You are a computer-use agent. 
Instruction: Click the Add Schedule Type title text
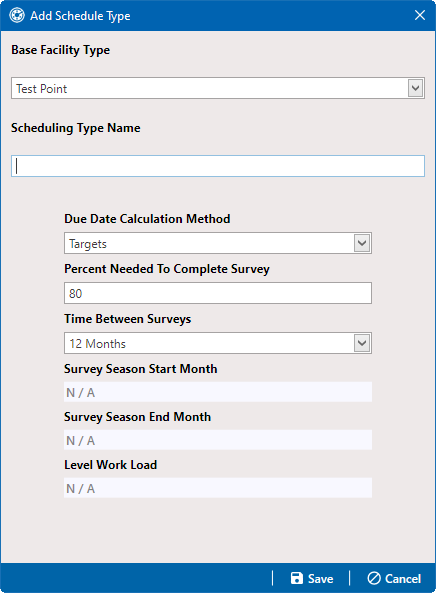pos(80,16)
